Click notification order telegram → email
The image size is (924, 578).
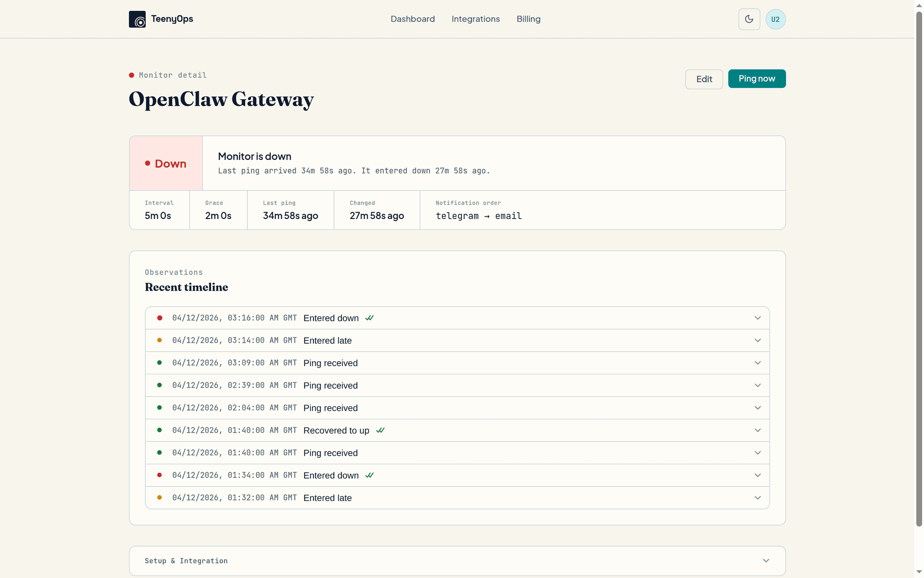tap(479, 216)
